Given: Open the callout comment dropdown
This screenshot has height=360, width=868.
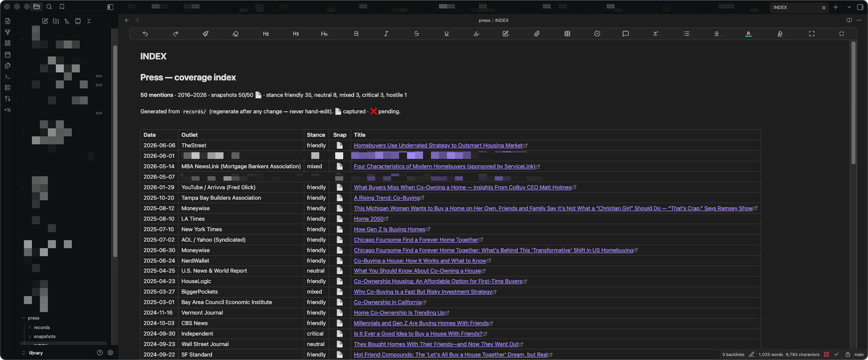Looking at the screenshot, I should [x=626, y=33].
